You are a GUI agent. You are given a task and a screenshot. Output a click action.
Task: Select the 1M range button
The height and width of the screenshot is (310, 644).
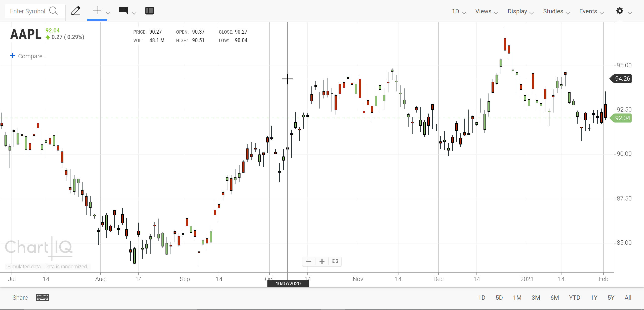(517, 298)
